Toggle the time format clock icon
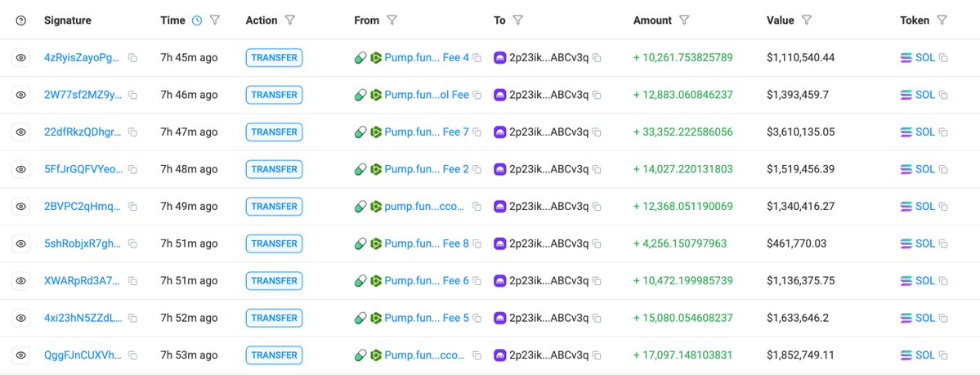The height and width of the screenshot is (375, 980). click(x=197, y=20)
